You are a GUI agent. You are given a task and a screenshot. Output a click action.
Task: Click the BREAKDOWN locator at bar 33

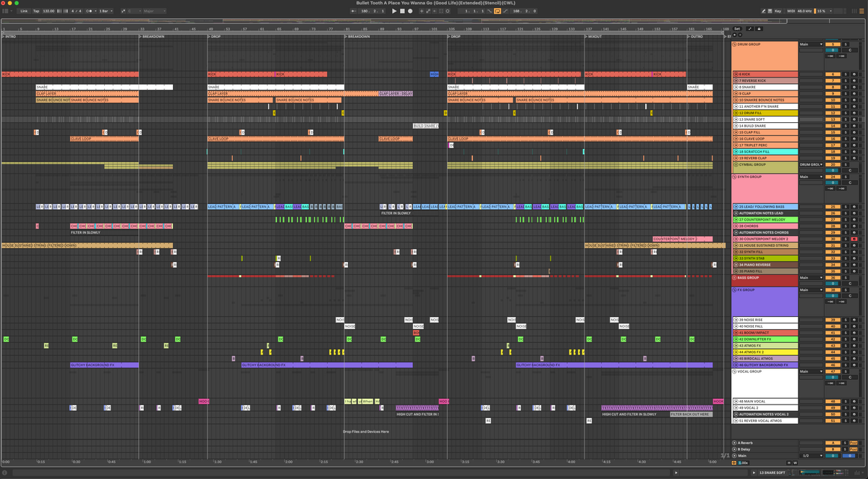point(153,36)
